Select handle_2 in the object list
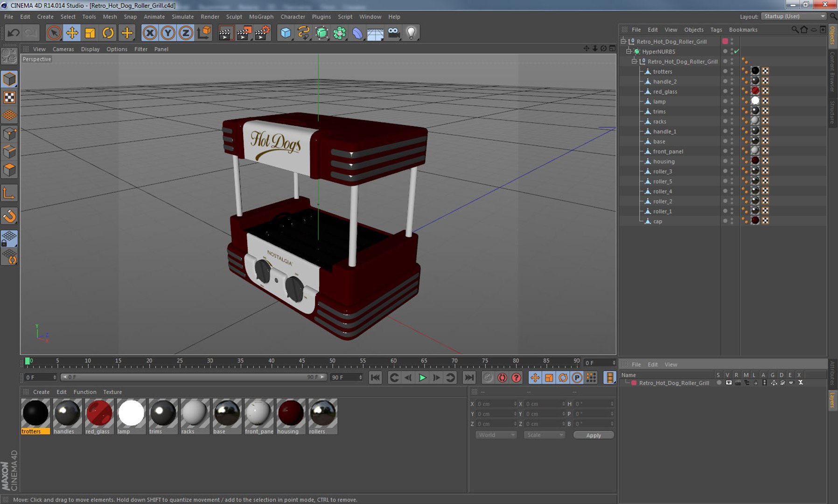 tap(664, 81)
